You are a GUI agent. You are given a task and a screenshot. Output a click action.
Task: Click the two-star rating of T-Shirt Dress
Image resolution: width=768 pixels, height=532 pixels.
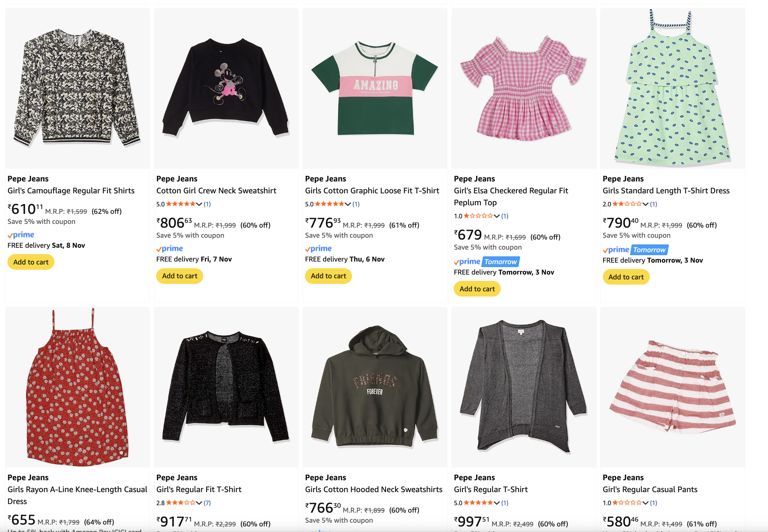click(627, 204)
